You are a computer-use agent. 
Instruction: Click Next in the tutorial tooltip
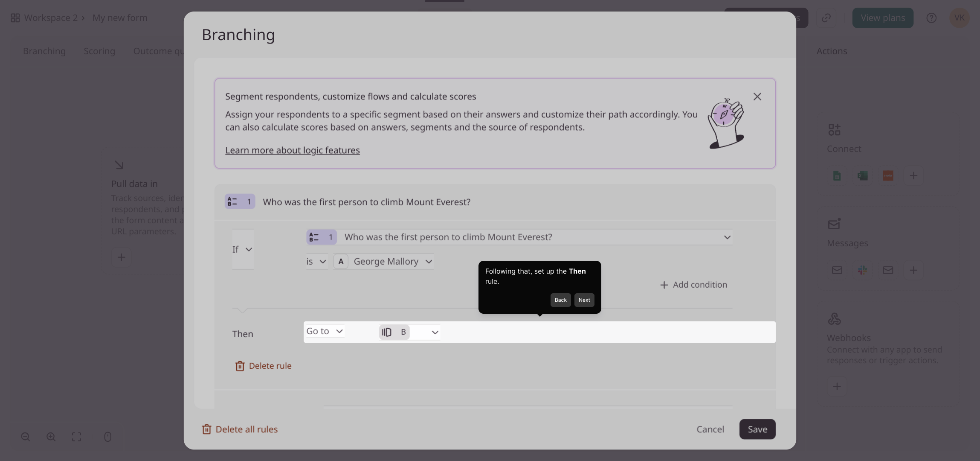pyautogui.click(x=584, y=300)
